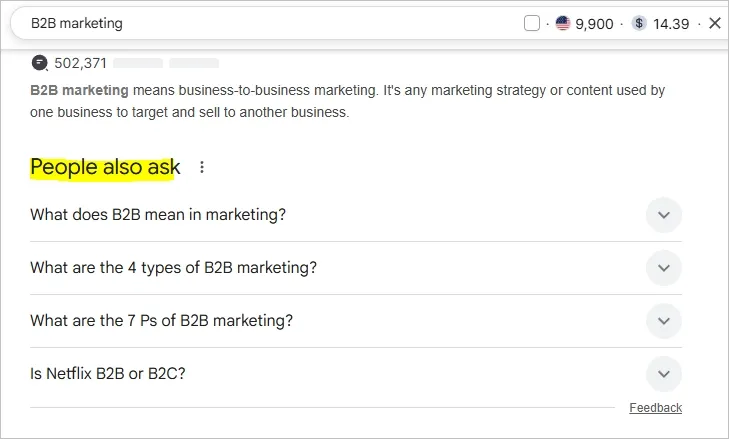Expand the "4 types of B2B marketing" chevron
Image resolution: width=729 pixels, height=439 pixels.
click(x=664, y=268)
